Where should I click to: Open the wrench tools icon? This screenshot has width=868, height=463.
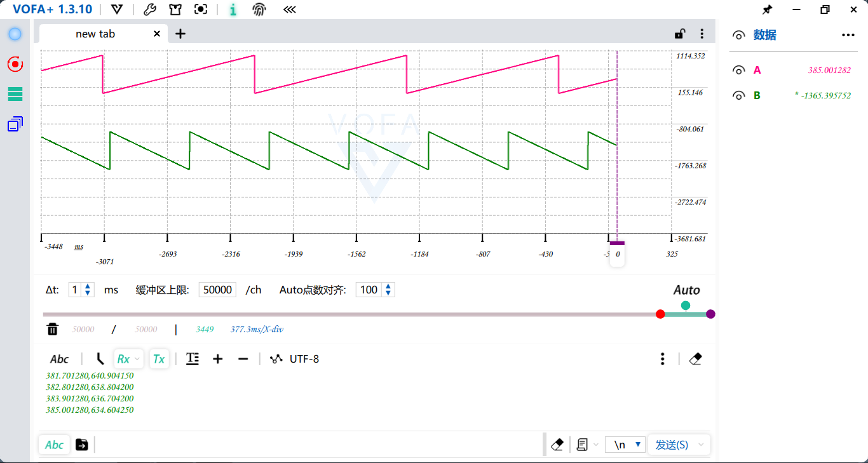click(x=150, y=10)
